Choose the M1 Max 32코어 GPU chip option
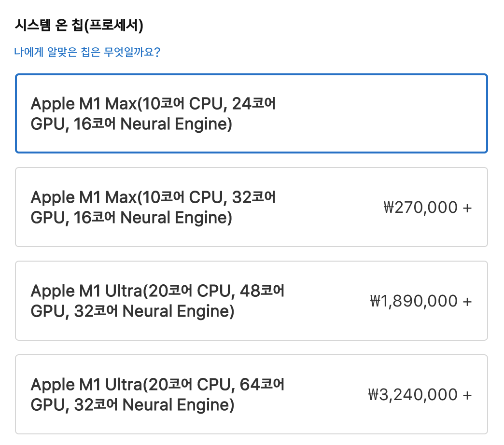Image resolution: width=504 pixels, height=445 pixels. tap(252, 207)
